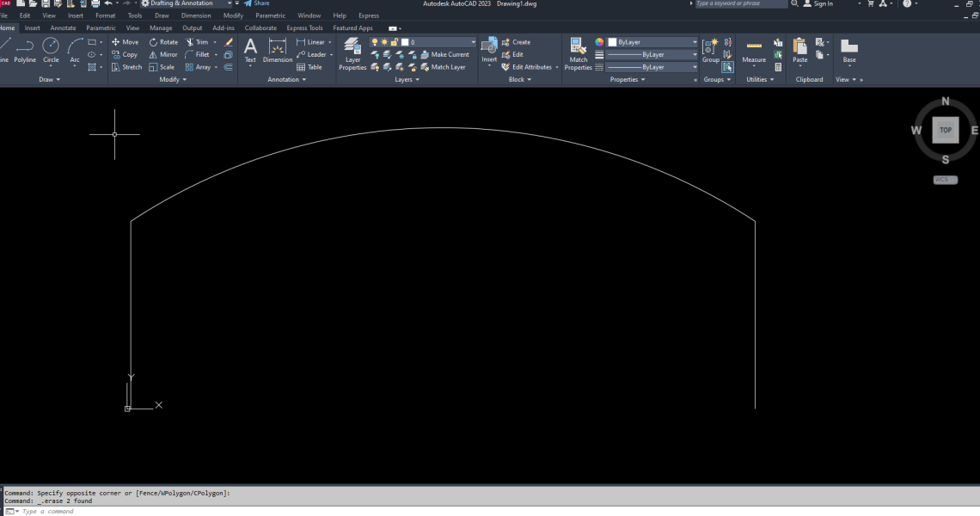Open the Insert ribbon tab
Screen dimensions: 980x516
click(x=32, y=28)
